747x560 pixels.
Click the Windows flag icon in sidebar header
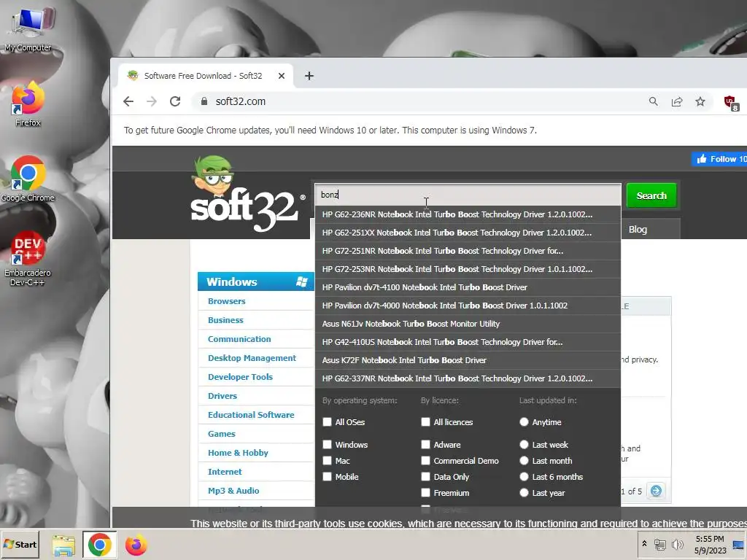302,281
